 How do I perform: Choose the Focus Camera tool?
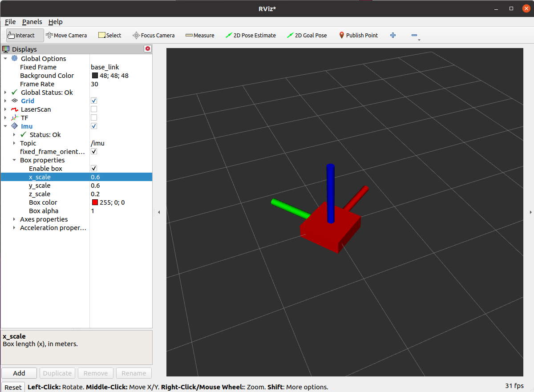point(154,36)
